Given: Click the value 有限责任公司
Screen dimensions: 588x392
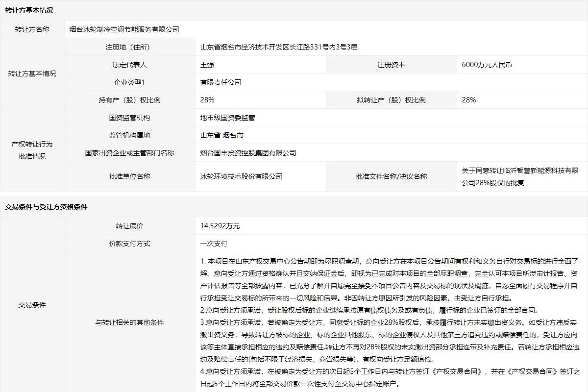Looking at the screenshot, I should click(x=221, y=82).
